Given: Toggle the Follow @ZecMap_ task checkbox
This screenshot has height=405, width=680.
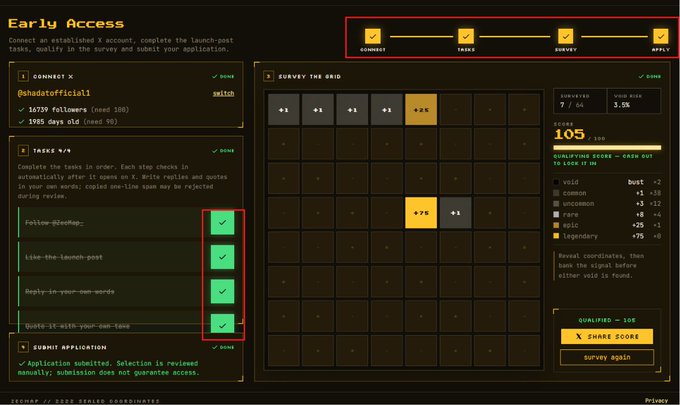Looking at the screenshot, I should [222, 222].
